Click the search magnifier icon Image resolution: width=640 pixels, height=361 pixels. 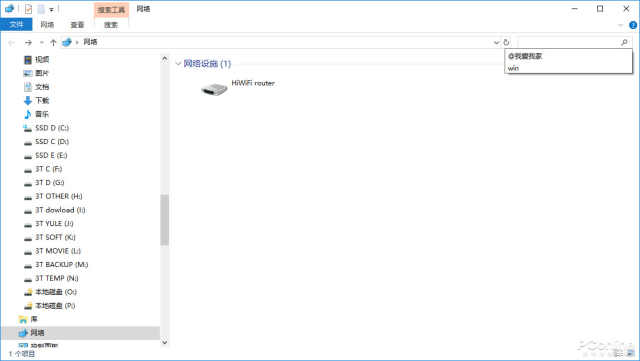(624, 42)
